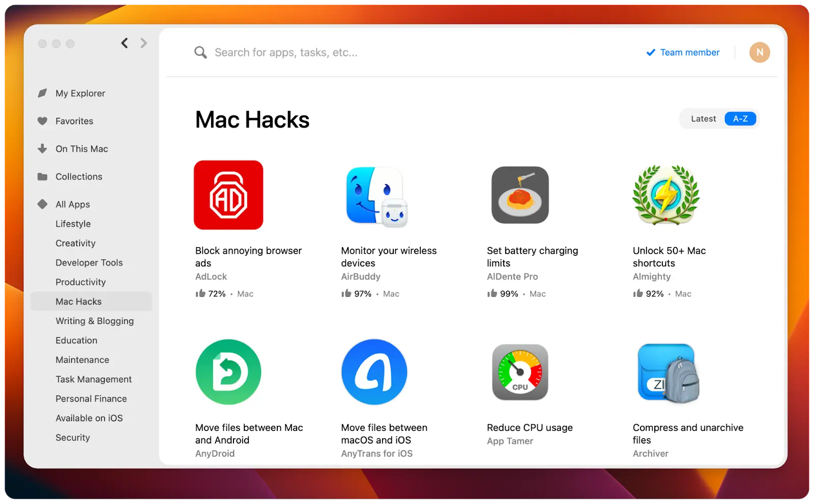Select the Productivity category

80,282
